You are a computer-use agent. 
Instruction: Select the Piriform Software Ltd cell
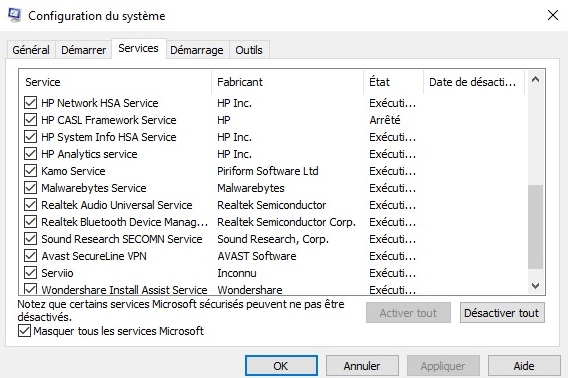[268, 171]
